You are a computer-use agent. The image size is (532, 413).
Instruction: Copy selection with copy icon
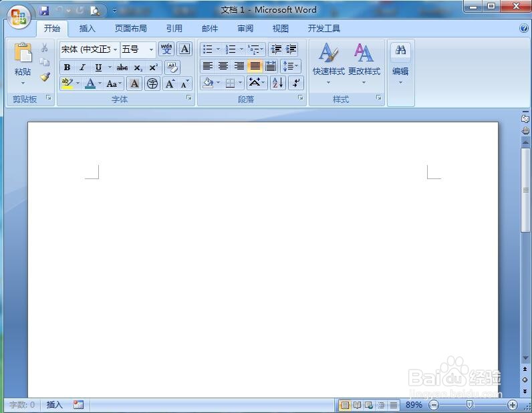point(45,62)
